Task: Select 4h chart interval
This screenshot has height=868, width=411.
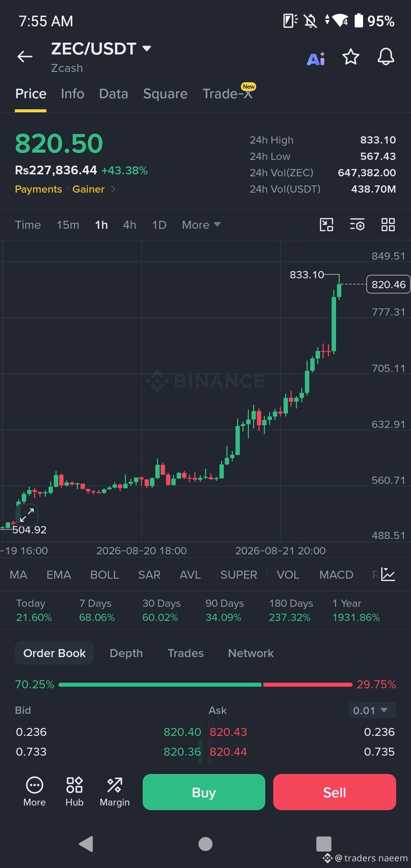Action: (129, 225)
